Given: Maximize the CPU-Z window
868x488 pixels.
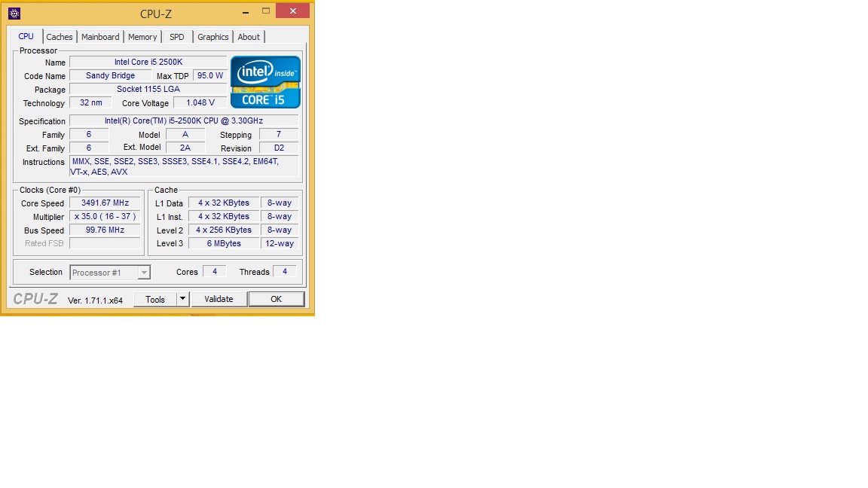Looking at the screenshot, I should (x=266, y=11).
